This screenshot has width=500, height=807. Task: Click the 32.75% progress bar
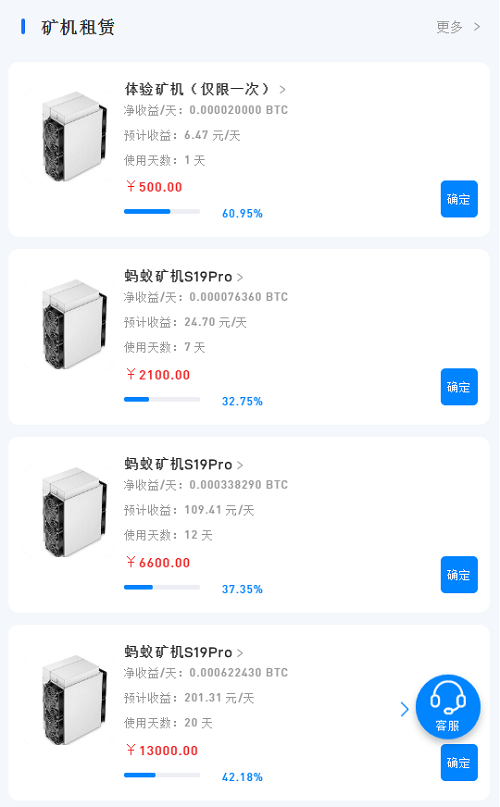pos(162,399)
